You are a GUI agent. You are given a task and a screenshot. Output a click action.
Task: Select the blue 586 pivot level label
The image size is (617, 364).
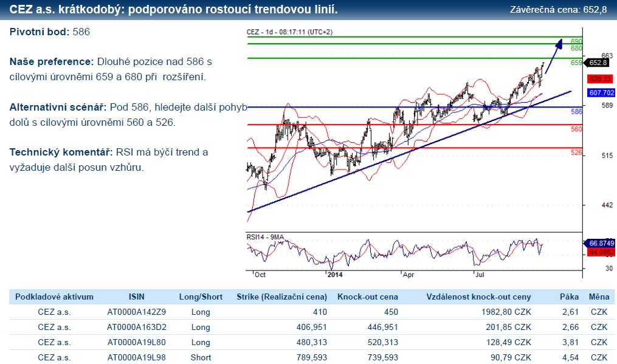tap(576, 112)
